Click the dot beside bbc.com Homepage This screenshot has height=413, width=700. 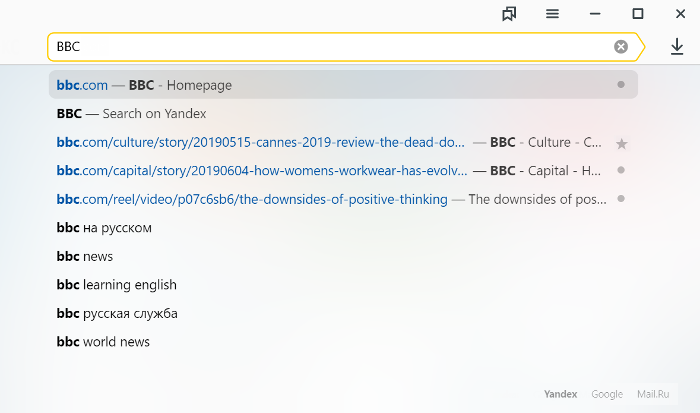click(621, 84)
